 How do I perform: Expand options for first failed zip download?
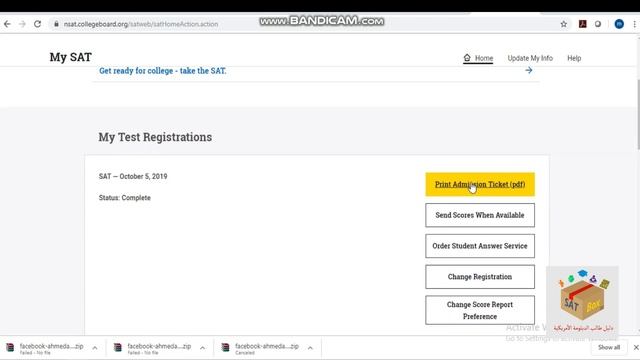tap(95, 348)
